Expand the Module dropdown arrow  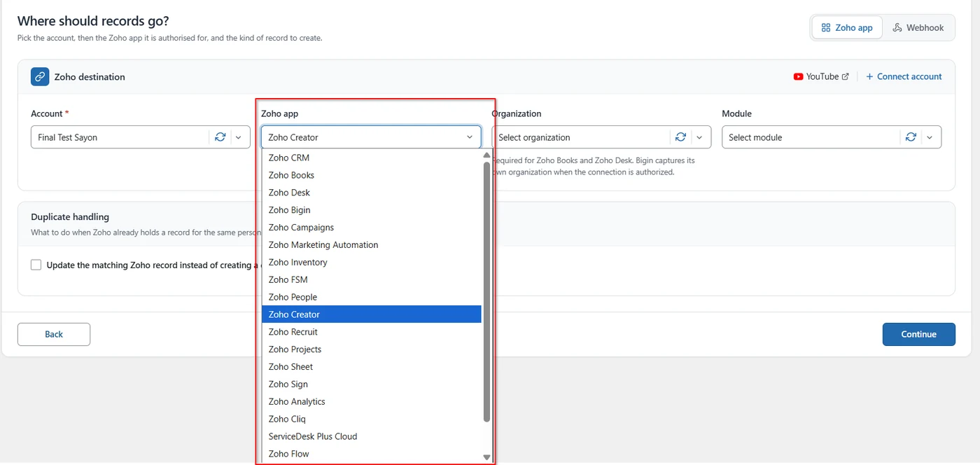pos(930,137)
